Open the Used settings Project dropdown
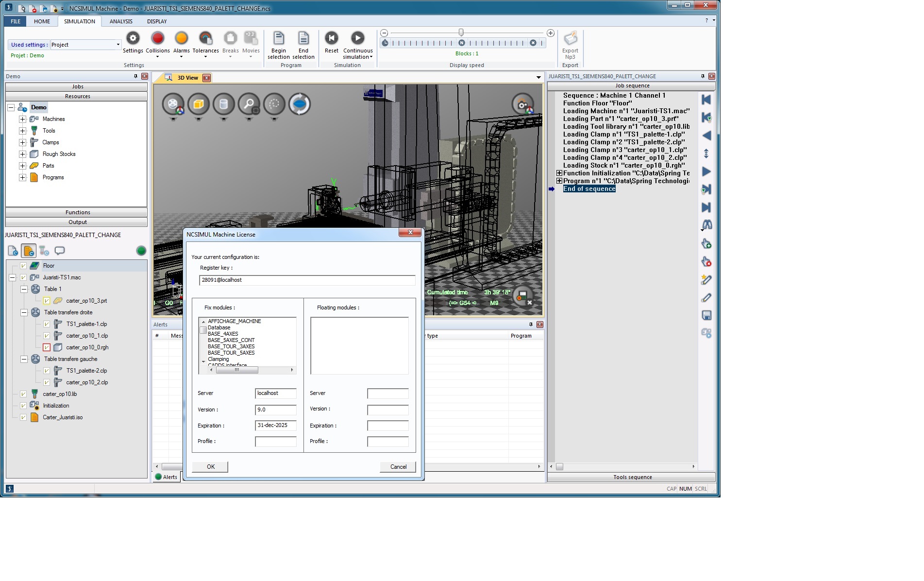The image size is (924, 581). click(118, 45)
